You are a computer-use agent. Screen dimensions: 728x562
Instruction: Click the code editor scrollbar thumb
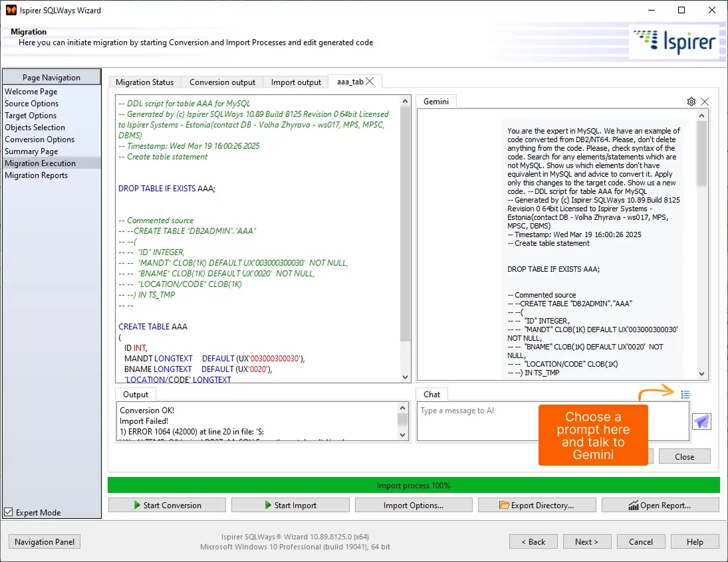tap(406, 224)
